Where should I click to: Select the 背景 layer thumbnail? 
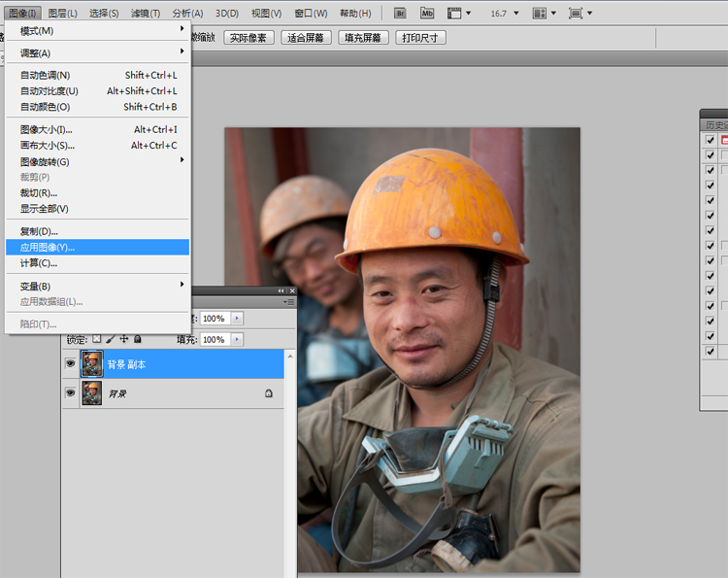click(92, 393)
